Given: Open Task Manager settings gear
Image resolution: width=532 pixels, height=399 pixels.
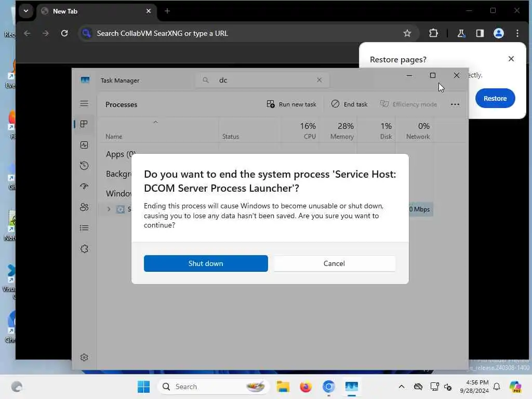Looking at the screenshot, I should click(84, 357).
